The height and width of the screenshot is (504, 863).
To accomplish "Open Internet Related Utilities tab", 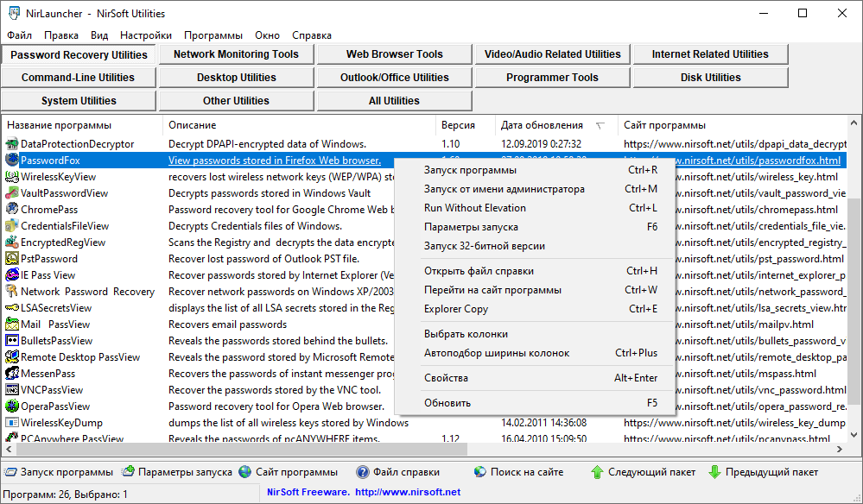I will pyautogui.click(x=710, y=54).
